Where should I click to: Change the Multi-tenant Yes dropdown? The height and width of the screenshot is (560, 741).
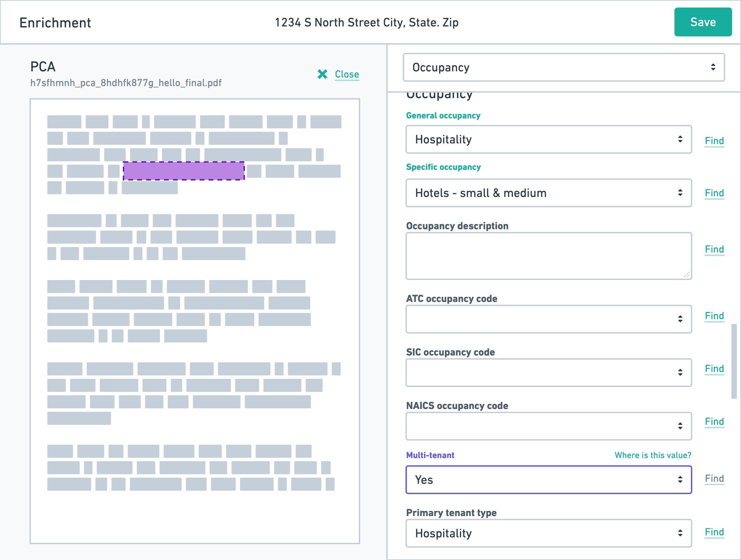coord(548,480)
